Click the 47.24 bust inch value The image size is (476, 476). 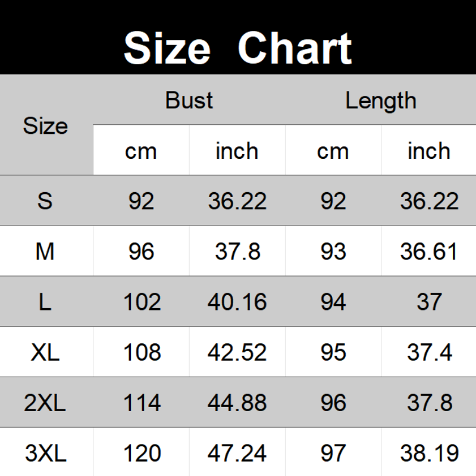237,454
